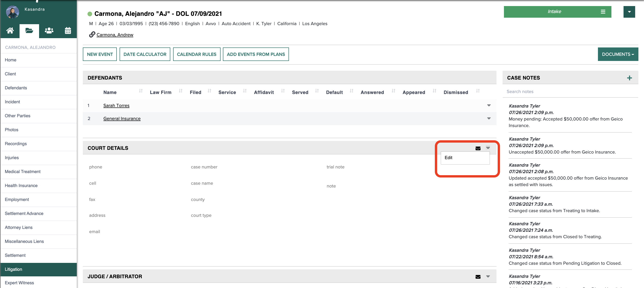
Task: Click the Search notes input field
Action: (570, 91)
